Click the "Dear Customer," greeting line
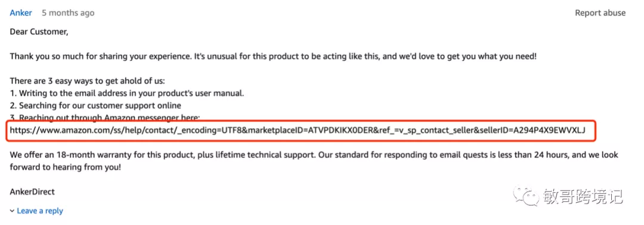Screen dimensions: 644x225 coord(39,31)
